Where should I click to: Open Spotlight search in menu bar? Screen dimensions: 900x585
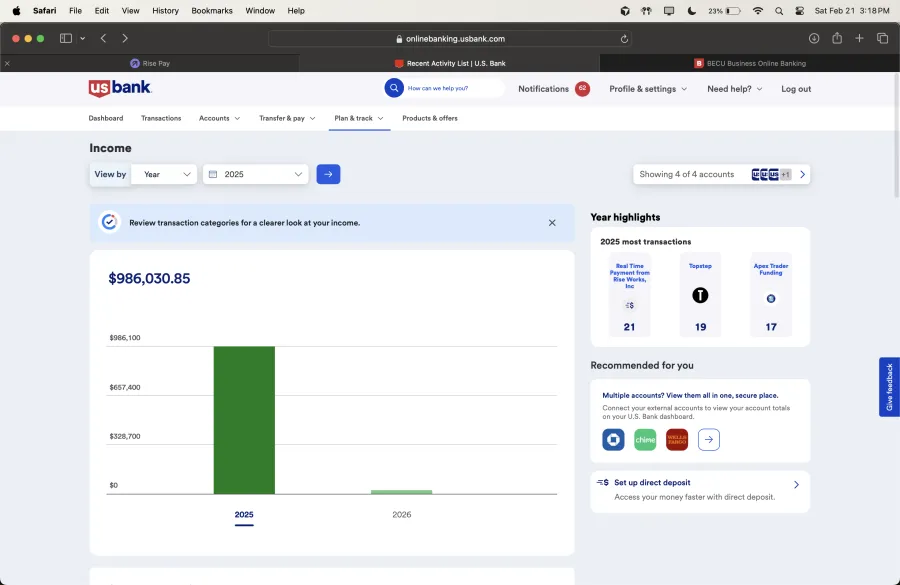click(779, 11)
